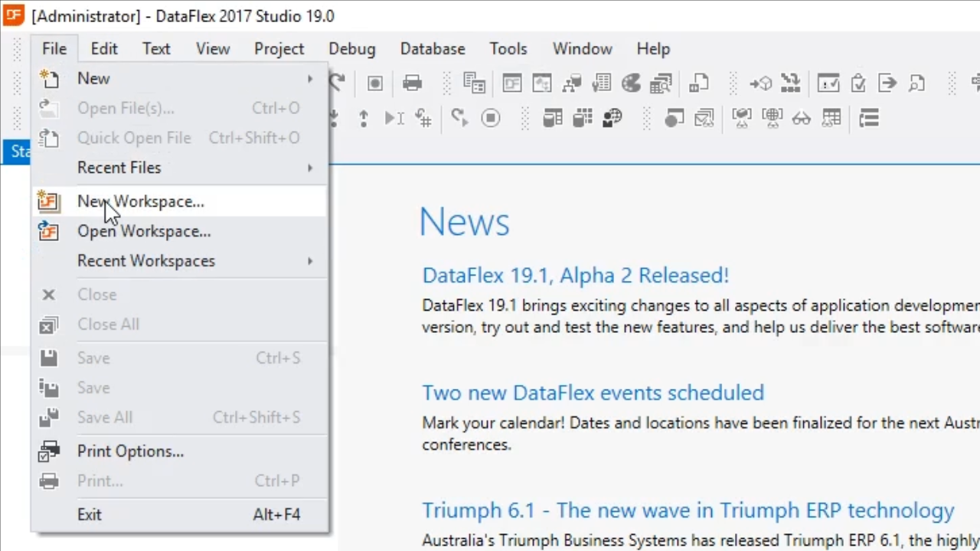Open the Debug menu
Viewport: 980px width, 551px height.
click(x=352, y=49)
